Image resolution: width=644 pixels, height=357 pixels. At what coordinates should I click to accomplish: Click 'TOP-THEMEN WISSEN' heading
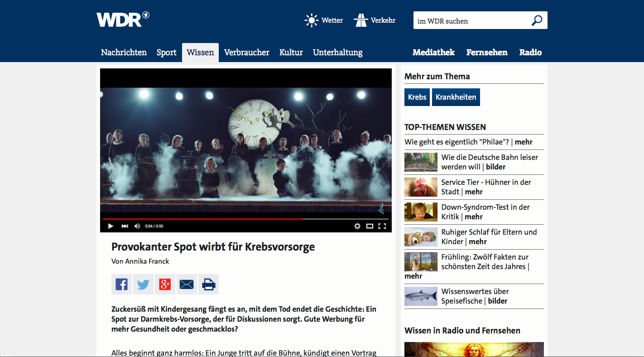445,127
